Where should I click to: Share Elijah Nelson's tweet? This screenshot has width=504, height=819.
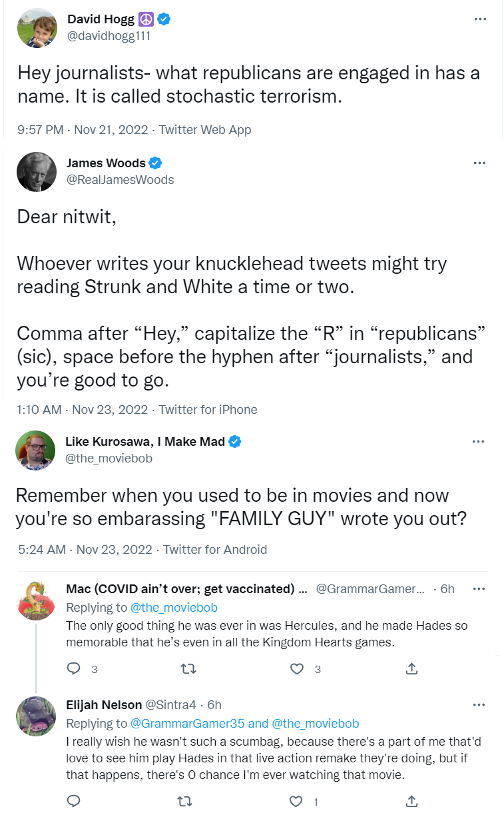click(411, 800)
